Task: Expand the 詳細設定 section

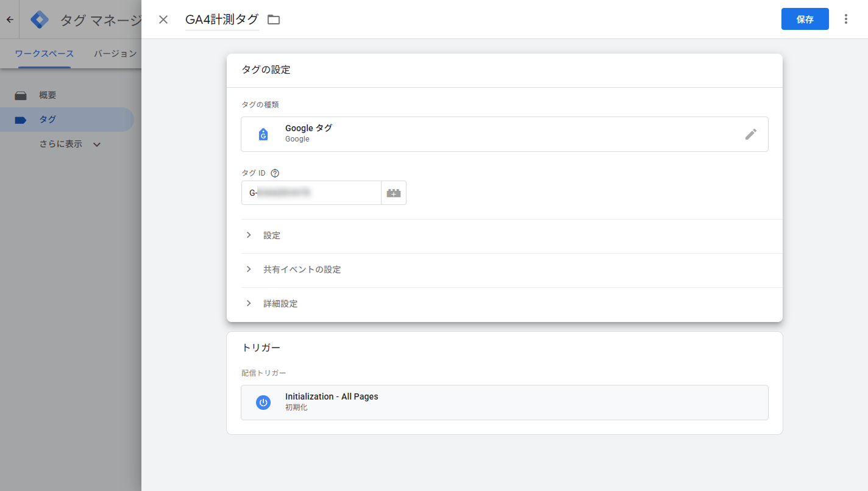Action: (511, 304)
